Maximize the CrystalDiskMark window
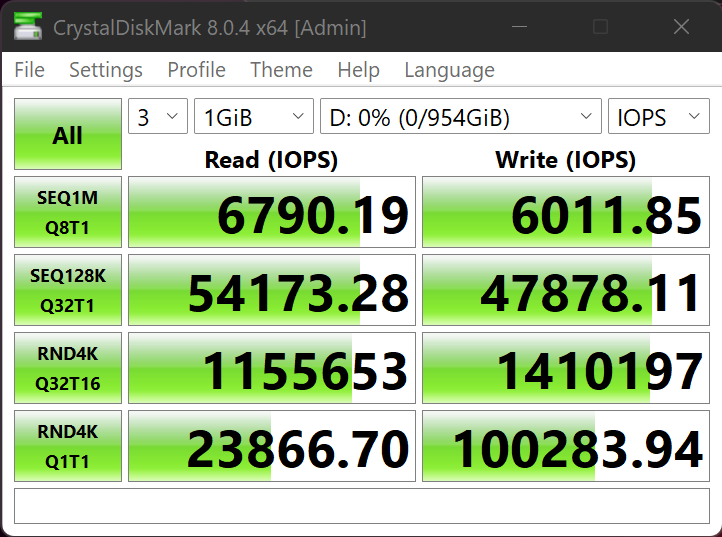Image resolution: width=722 pixels, height=537 pixels. tap(601, 27)
